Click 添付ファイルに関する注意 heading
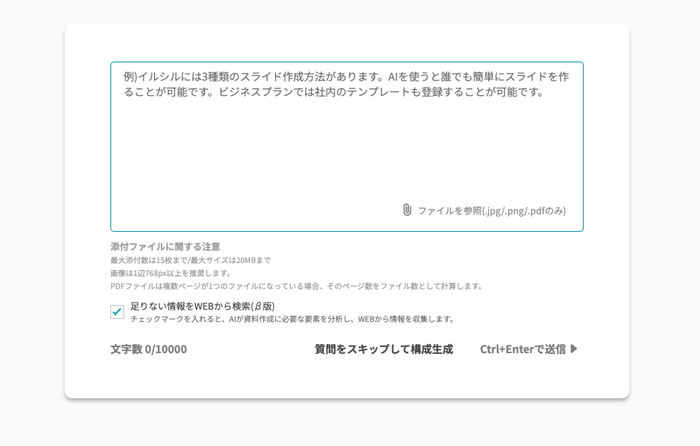Image resolution: width=700 pixels, height=446 pixels. [x=165, y=246]
